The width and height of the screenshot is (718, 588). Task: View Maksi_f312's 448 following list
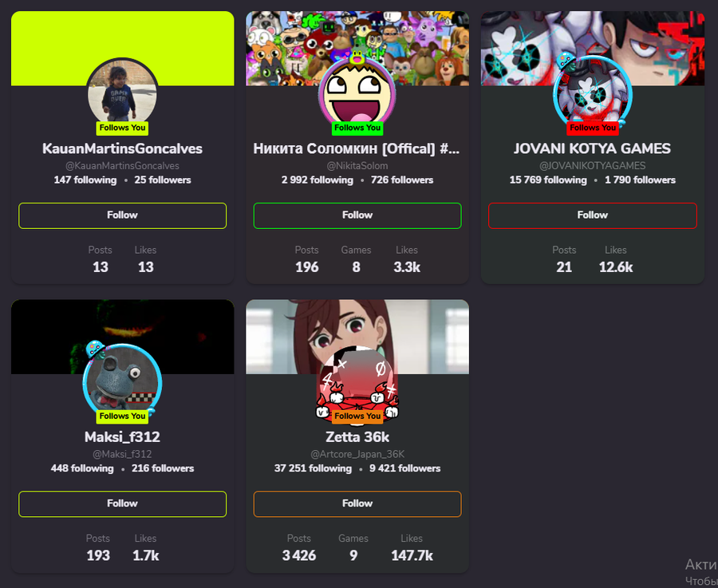coord(82,468)
